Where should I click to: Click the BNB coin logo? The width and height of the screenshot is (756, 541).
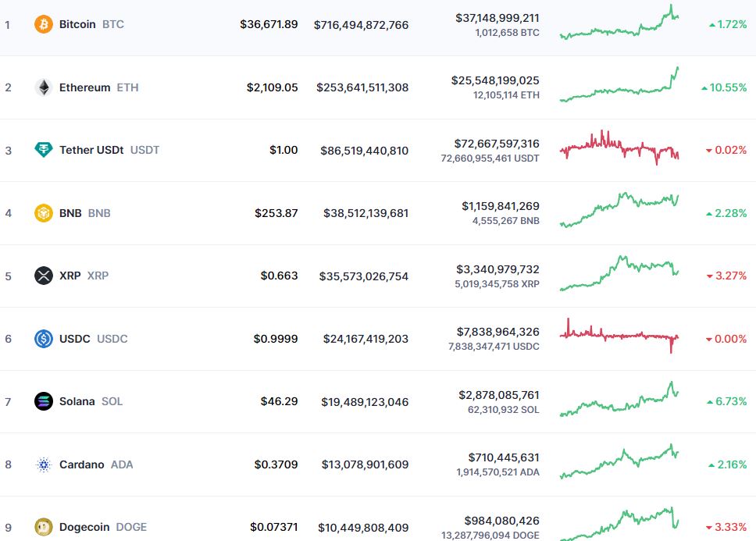click(x=44, y=213)
